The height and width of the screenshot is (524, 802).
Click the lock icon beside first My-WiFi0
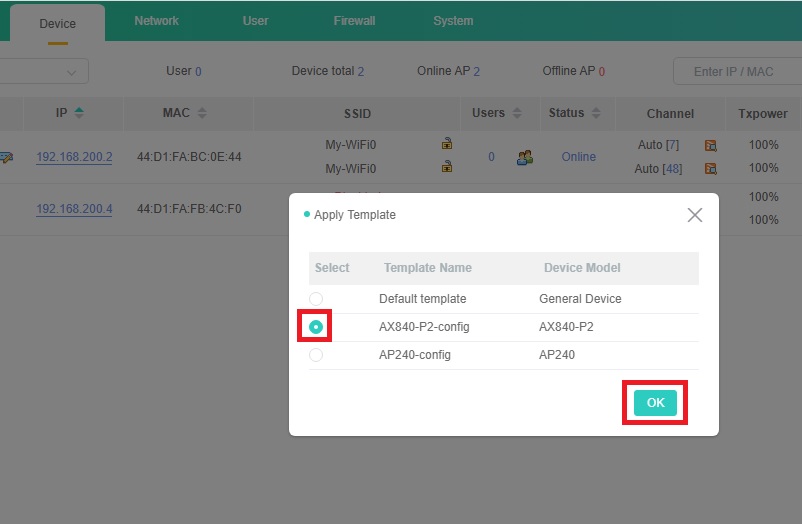click(x=447, y=145)
